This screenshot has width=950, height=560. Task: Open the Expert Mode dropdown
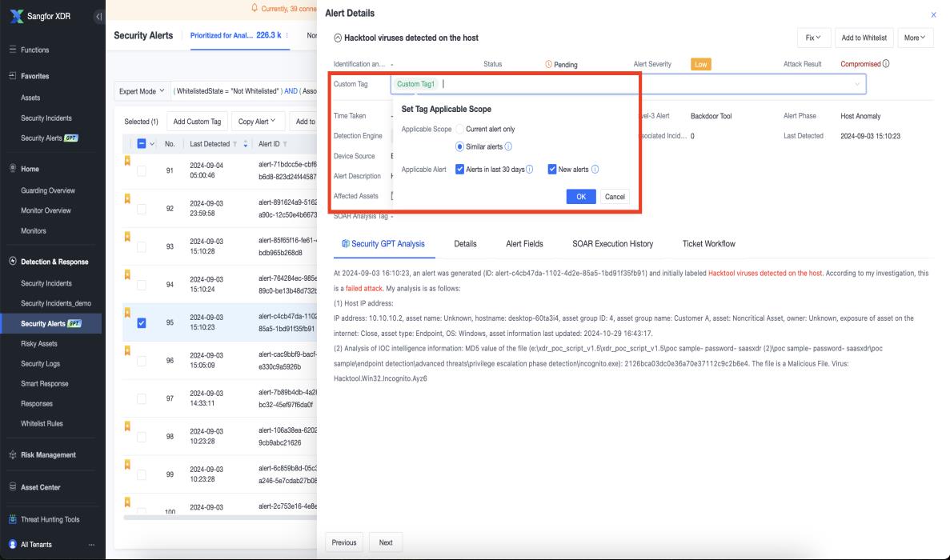pos(142,91)
